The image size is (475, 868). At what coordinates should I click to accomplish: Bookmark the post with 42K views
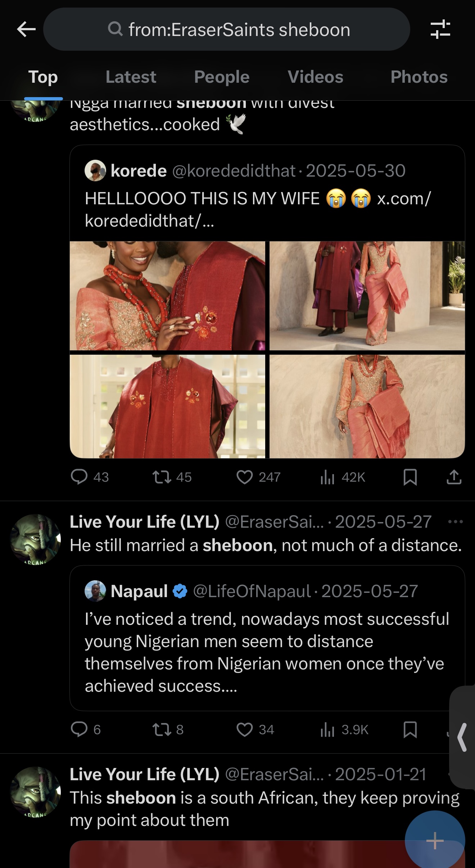point(410,477)
